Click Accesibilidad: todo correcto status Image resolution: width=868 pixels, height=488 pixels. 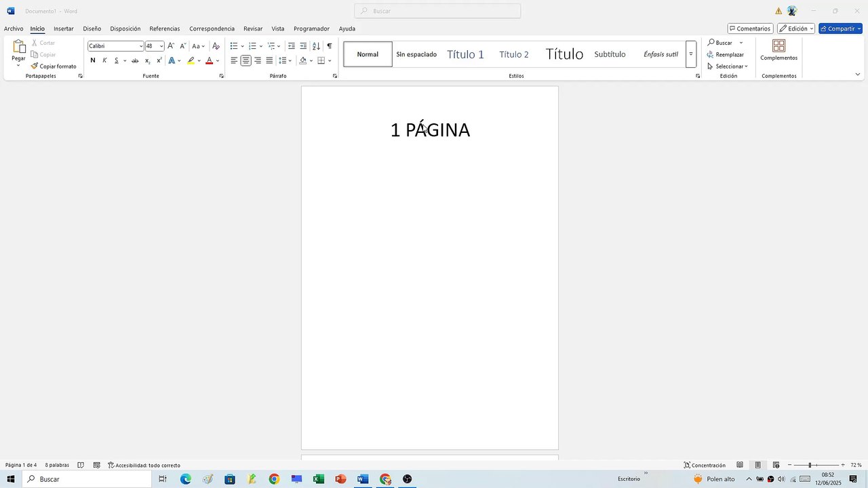tap(144, 465)
